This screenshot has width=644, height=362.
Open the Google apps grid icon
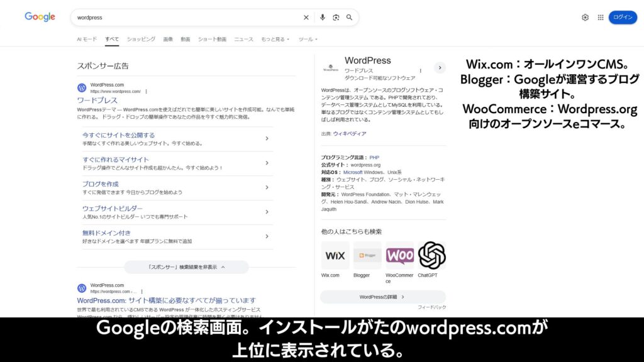601,18
